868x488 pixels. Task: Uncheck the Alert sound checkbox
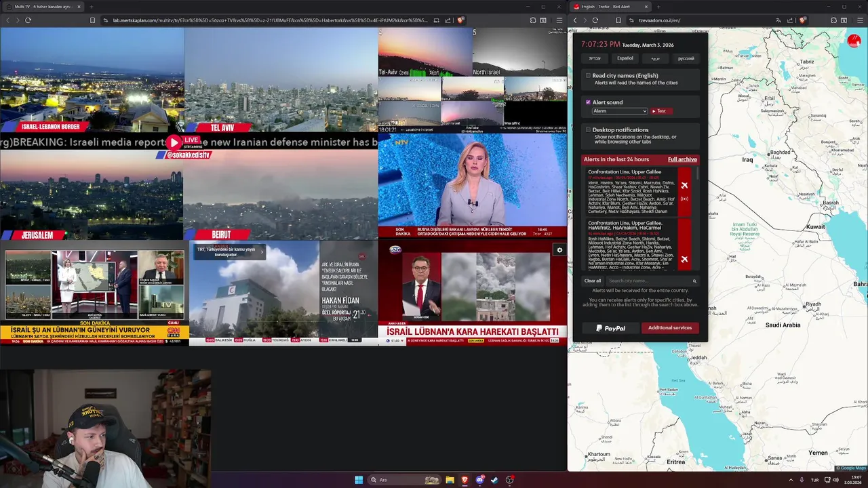click(588, 102)
